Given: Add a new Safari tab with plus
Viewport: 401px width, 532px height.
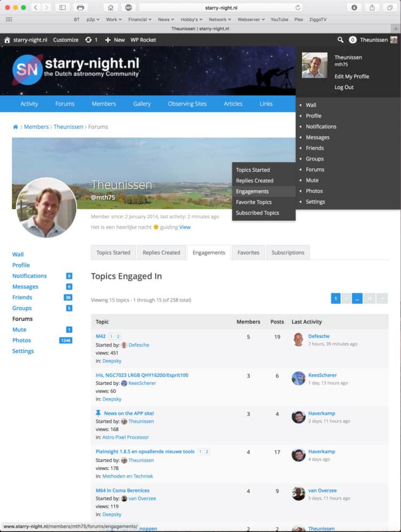Looking at the screenshot, I should tap(396, 28).
